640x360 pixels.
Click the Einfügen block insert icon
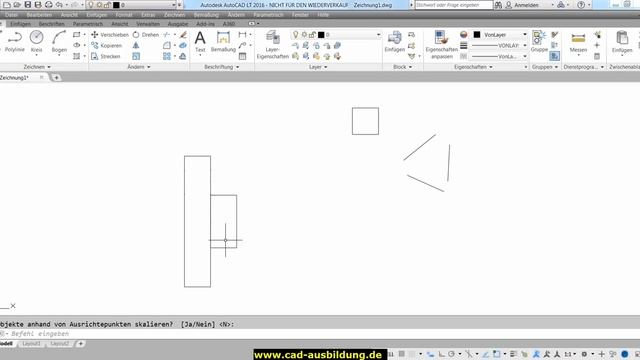pos(395,41)
